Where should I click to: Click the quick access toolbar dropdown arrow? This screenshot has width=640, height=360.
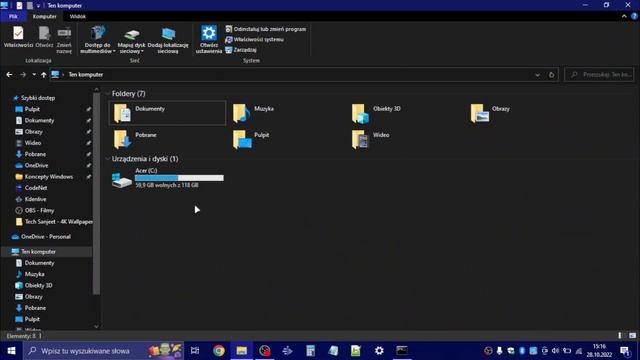[38, 5]
